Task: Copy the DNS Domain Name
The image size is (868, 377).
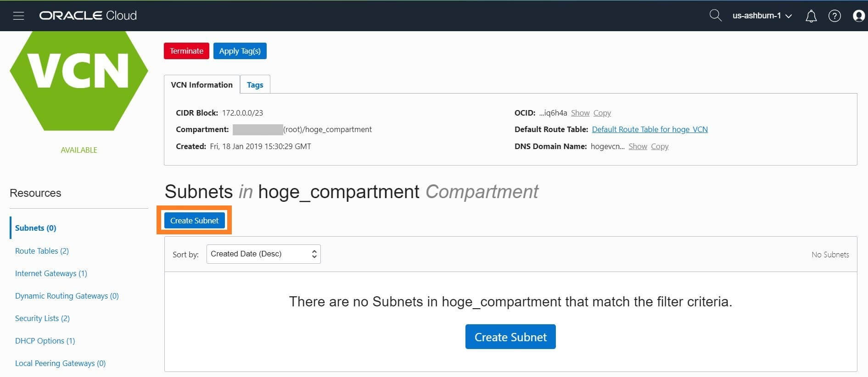Action: click(x=660, y=146)
